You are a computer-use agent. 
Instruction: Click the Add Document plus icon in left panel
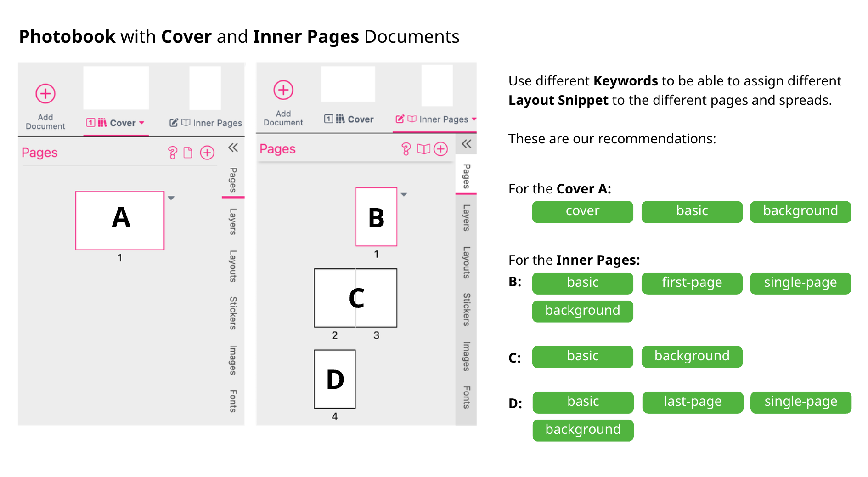pos(45,94)
